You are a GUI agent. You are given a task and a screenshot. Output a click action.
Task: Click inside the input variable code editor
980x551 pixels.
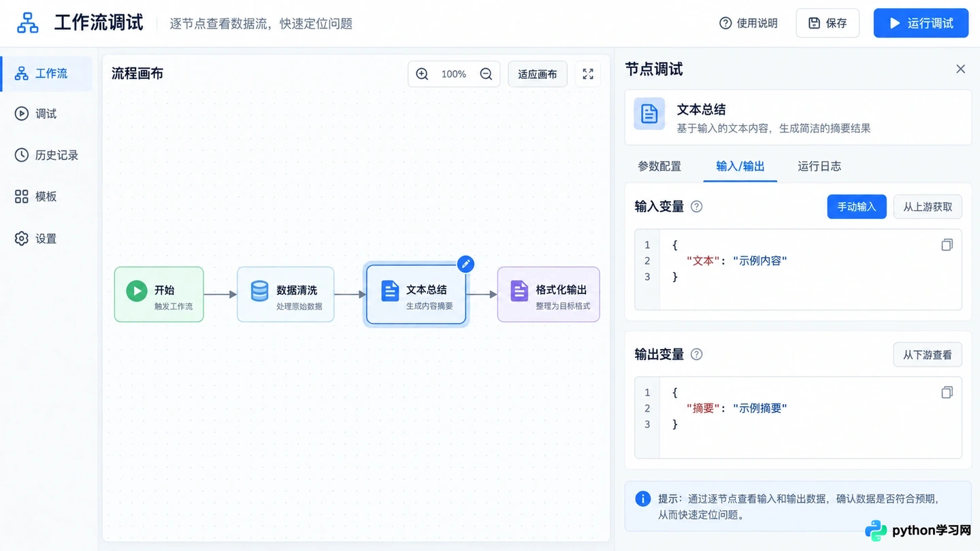798,269
